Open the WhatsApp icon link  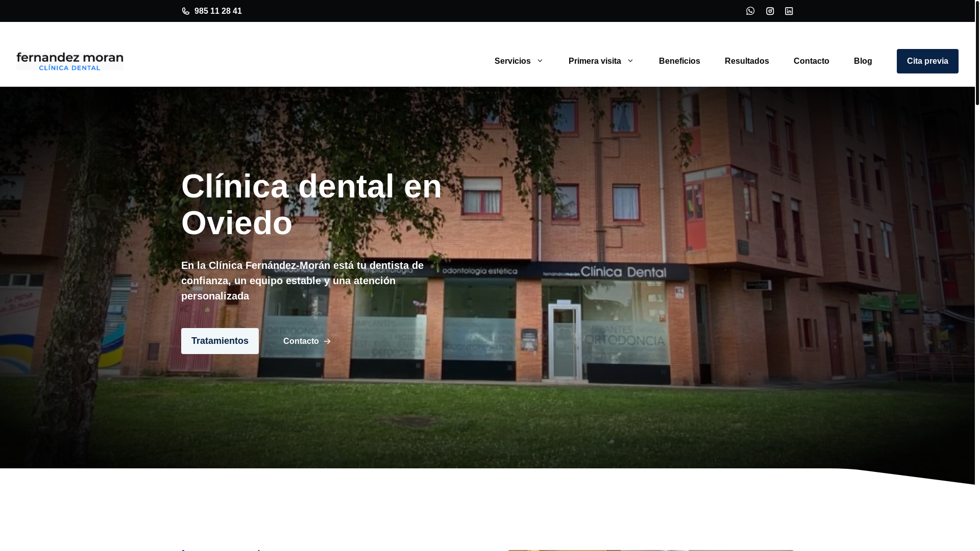click(750, 11)
